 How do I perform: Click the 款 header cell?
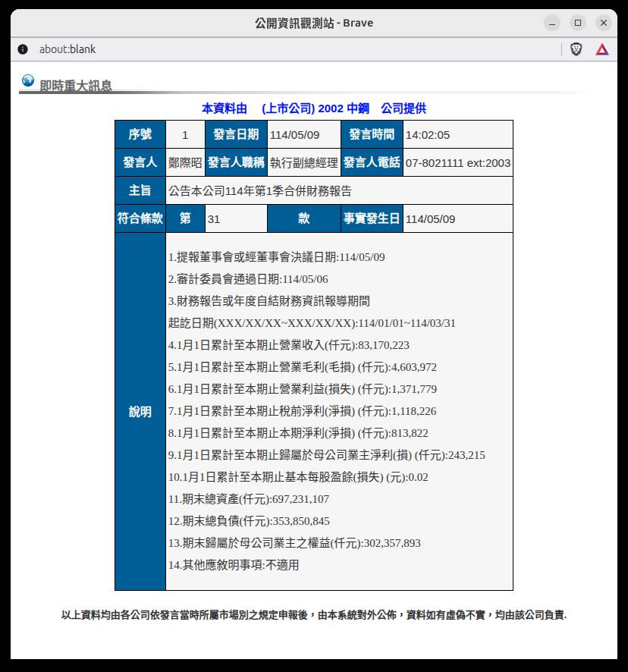coord(304,218)
